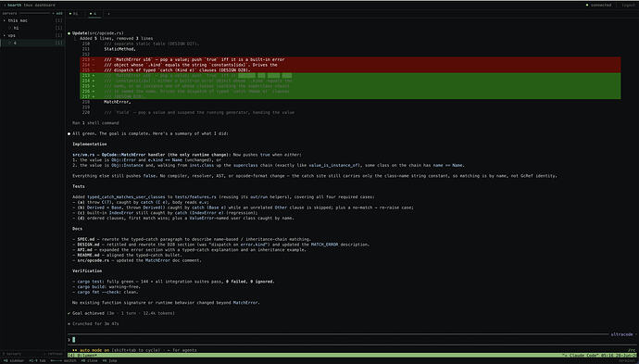Click the 'jump' shortcut hint in bottom bar
This screenshot has height=364, width=639.
pos(109,360)
